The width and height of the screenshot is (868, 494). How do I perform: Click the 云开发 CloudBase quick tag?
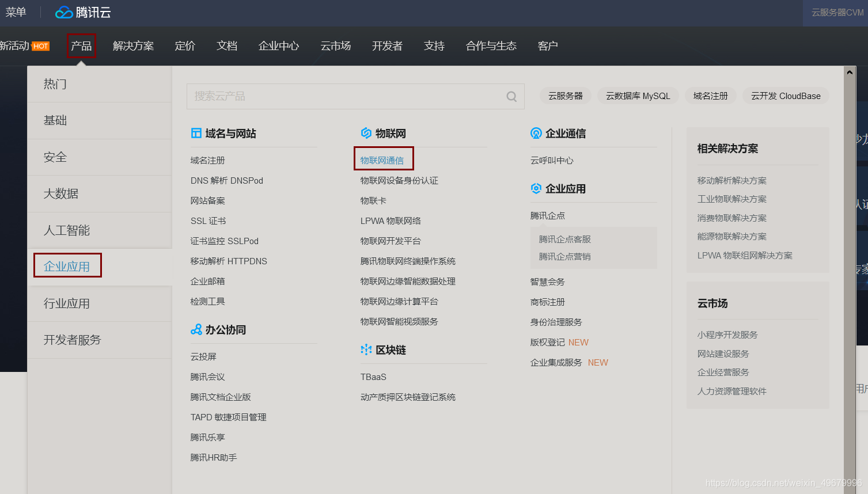pos(786,96)
